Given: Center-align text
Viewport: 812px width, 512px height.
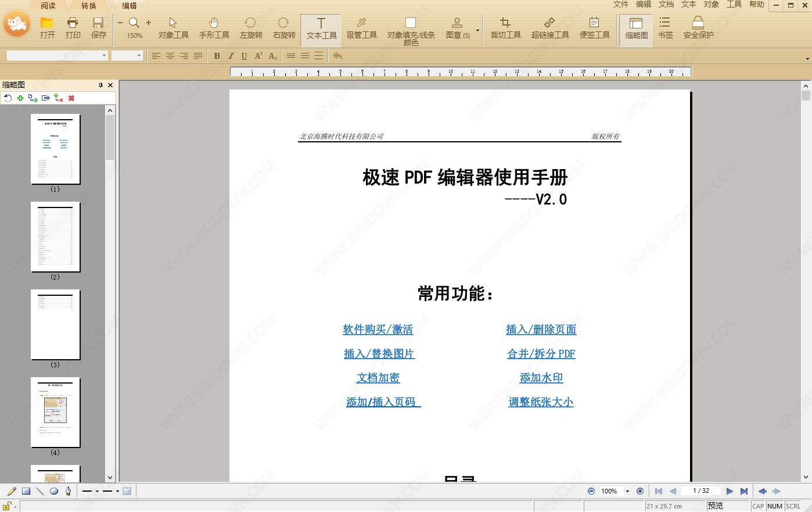Looking at the screenshot, I should click(x=170, y=56).
